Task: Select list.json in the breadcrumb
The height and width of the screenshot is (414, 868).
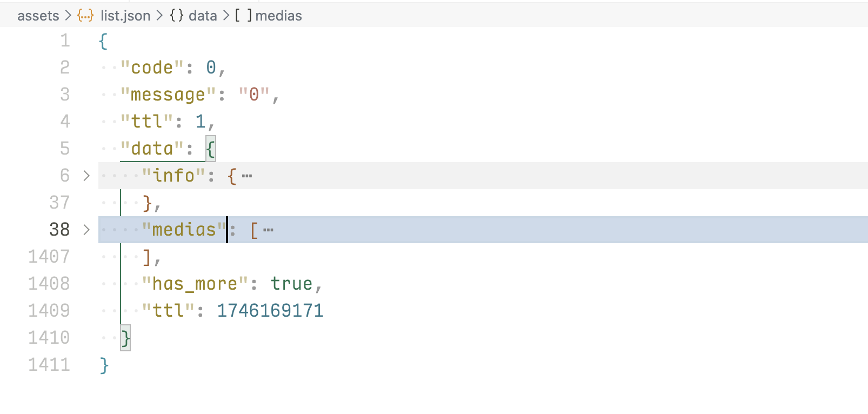Action: (x=125, y=16)
